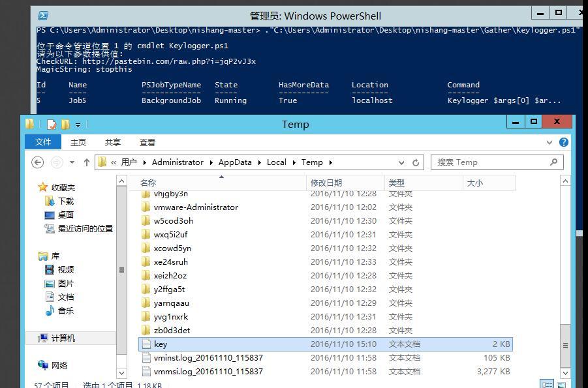
Task: Click the Administrator breadcrumb segment
Action: pyautogui.click(x=178, y=162)
